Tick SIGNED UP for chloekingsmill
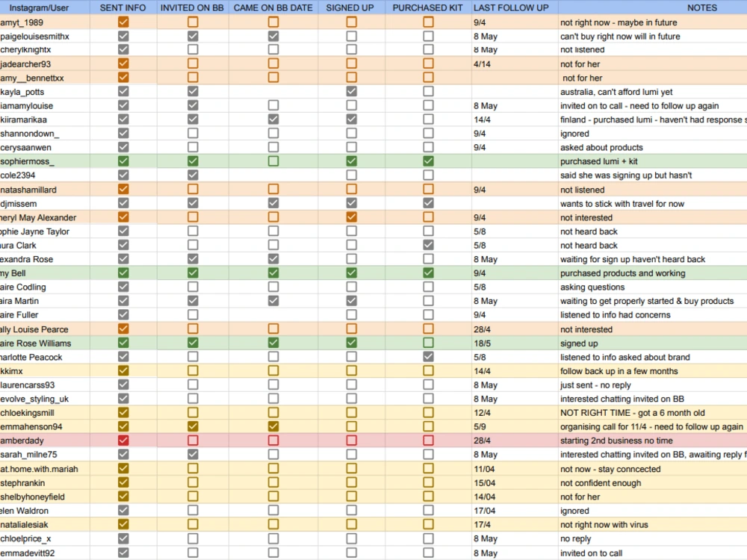The image size is (747, 560). click(352, 412)
